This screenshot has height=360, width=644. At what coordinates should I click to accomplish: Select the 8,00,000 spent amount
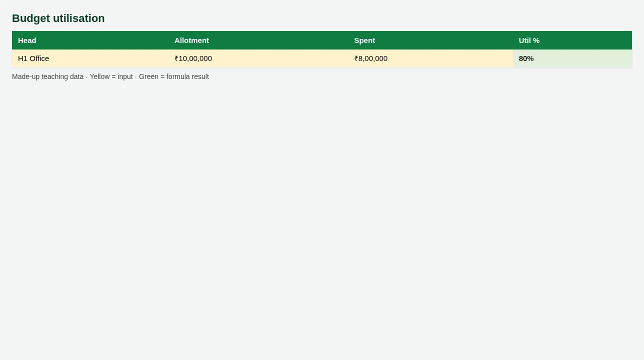click(x=373, y=58)
